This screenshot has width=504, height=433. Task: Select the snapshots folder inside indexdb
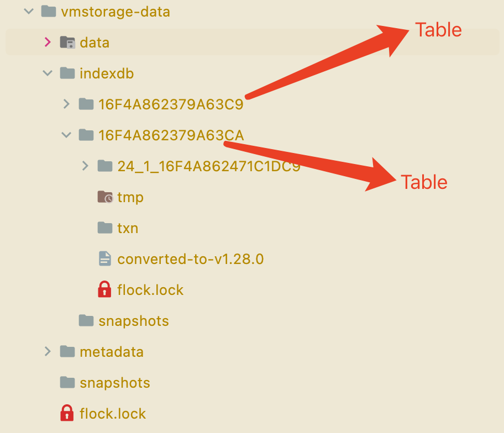(x=133, y=320)
